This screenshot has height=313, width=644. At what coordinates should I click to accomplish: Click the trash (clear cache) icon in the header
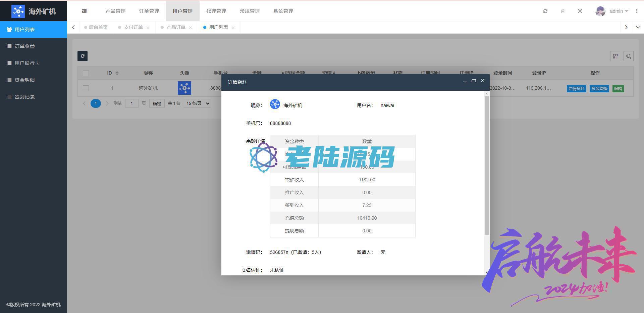point(562,11)
